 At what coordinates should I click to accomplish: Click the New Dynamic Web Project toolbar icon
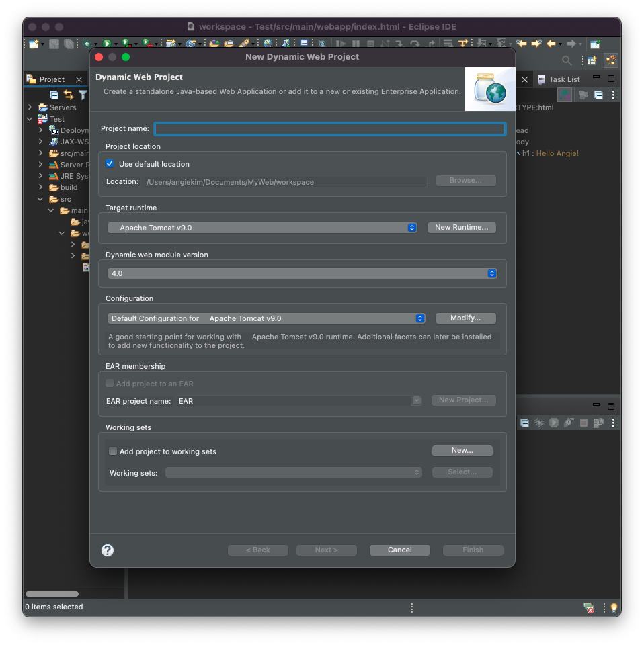pos(171,44)
